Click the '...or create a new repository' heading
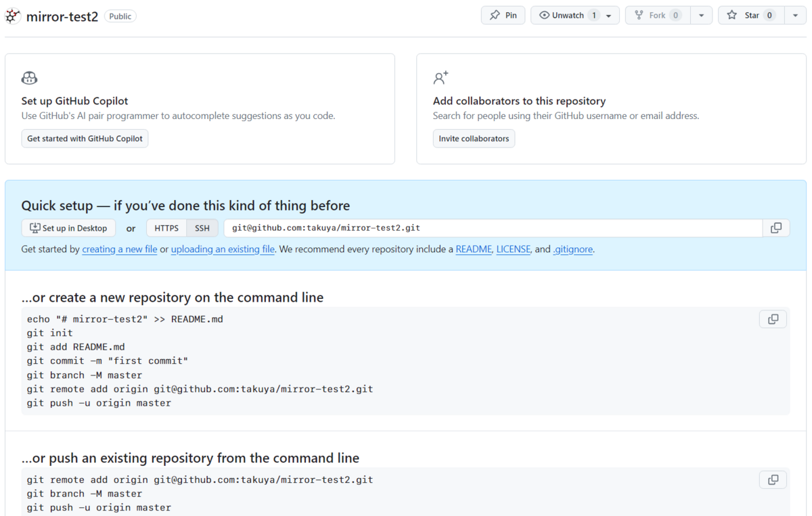 (x=173, y=298)
